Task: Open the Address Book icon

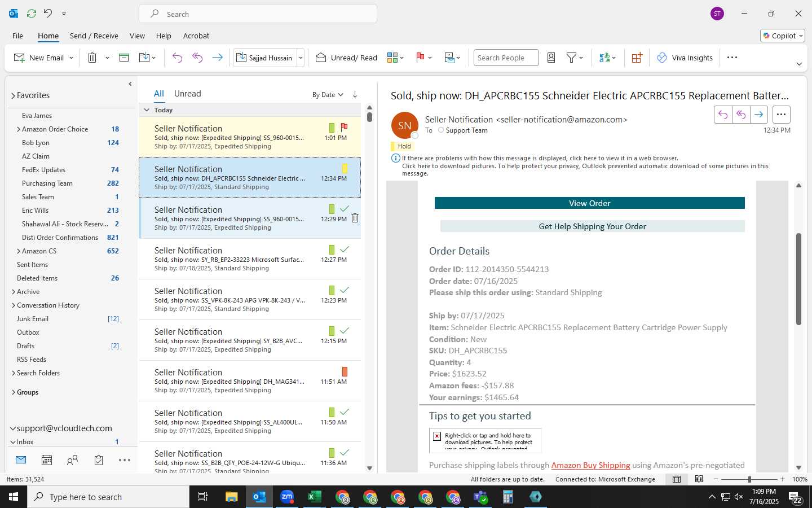Action: click(551, 58)
